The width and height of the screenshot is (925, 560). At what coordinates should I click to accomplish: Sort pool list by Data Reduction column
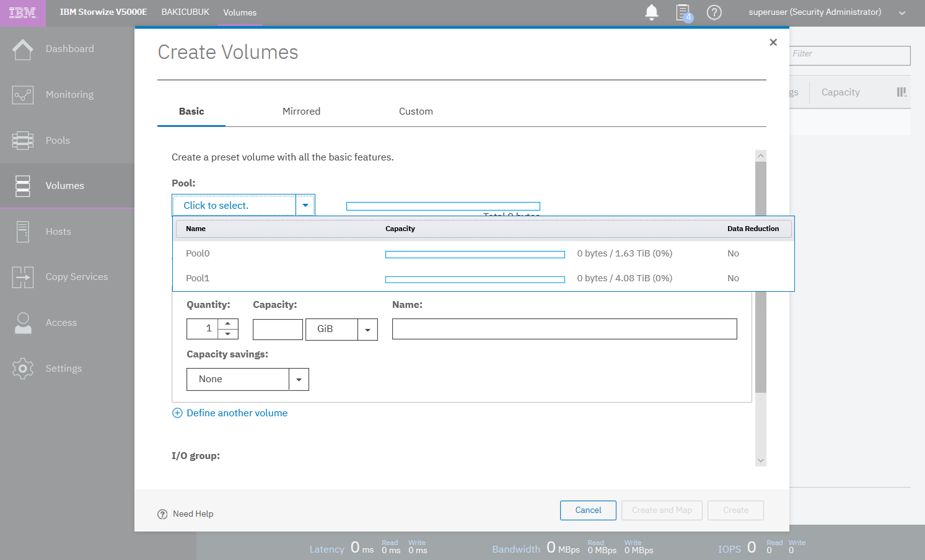pos(753,229)
